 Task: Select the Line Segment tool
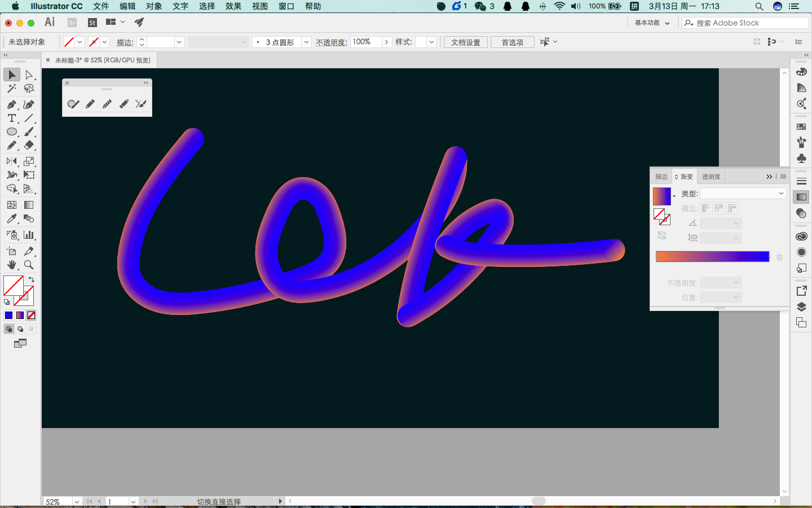tap(29, 118)
